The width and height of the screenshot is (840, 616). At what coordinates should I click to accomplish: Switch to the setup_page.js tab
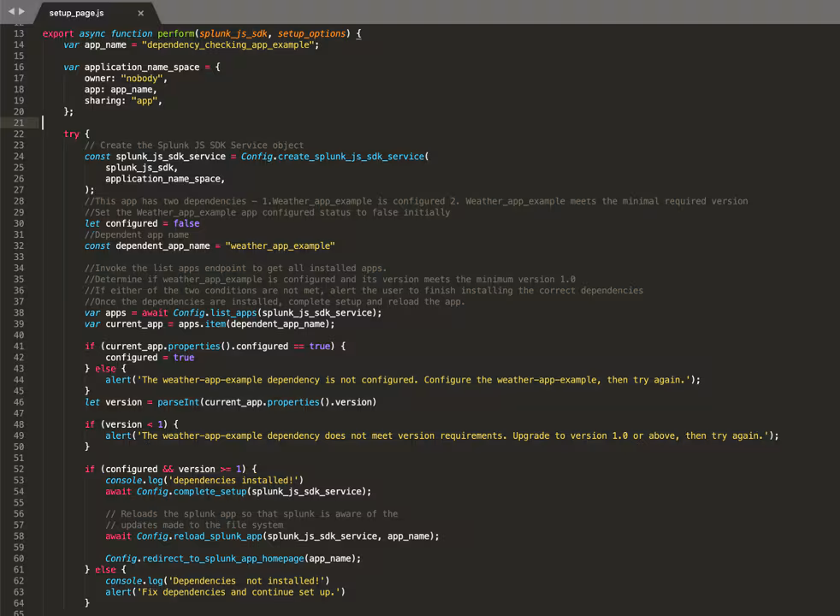pos(77,13)
